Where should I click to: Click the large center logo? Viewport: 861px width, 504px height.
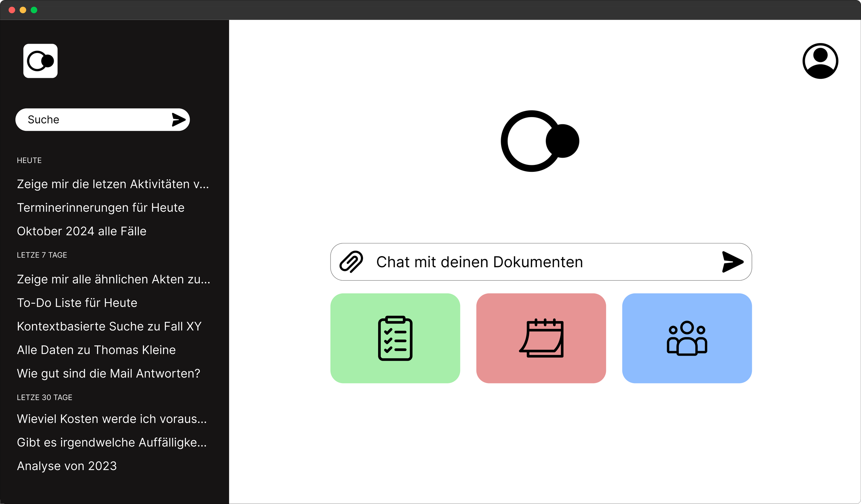coord(540,141)
